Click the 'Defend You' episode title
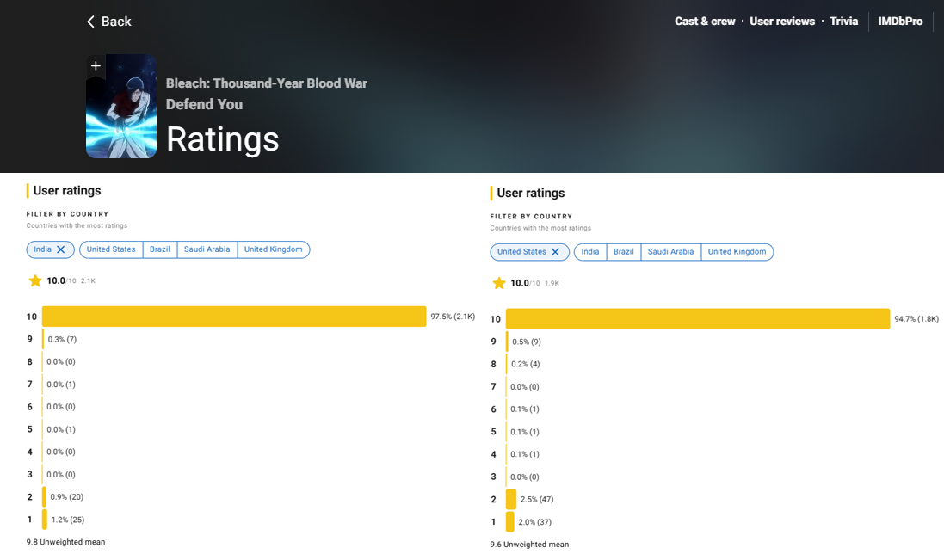The image size is (944, 560). [204, 105]
